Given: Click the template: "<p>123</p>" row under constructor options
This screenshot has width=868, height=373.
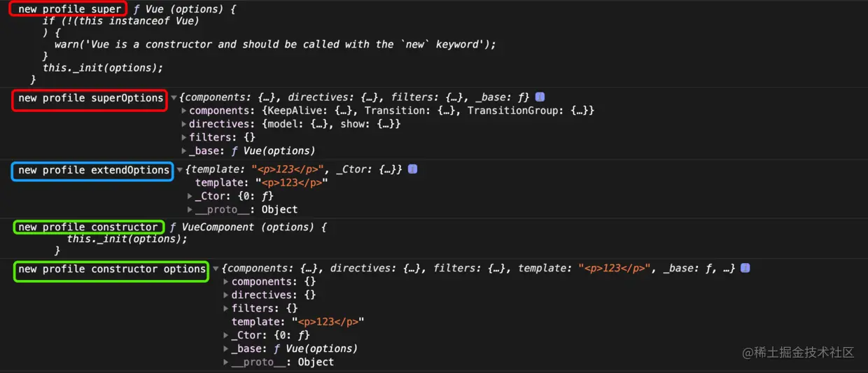Looking at the screenshot, I should (x=298, y=322).
